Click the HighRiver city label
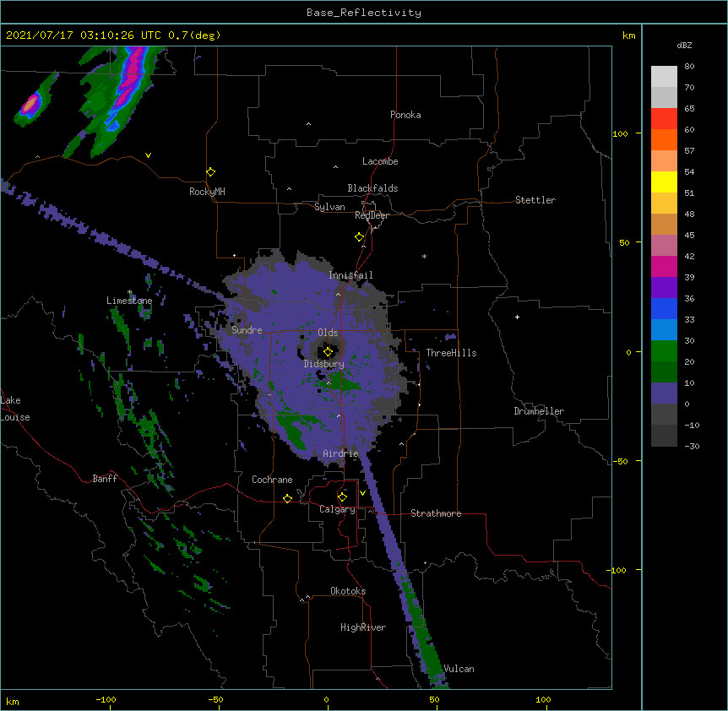The image size is (728, 711). 363,627
